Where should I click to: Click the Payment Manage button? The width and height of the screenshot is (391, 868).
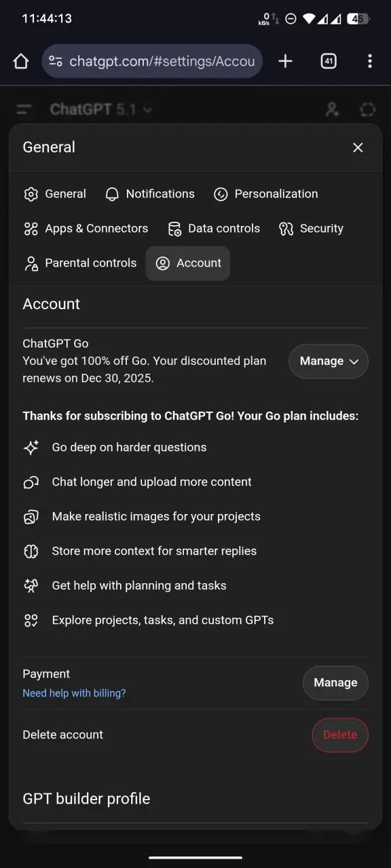[335, 683]
